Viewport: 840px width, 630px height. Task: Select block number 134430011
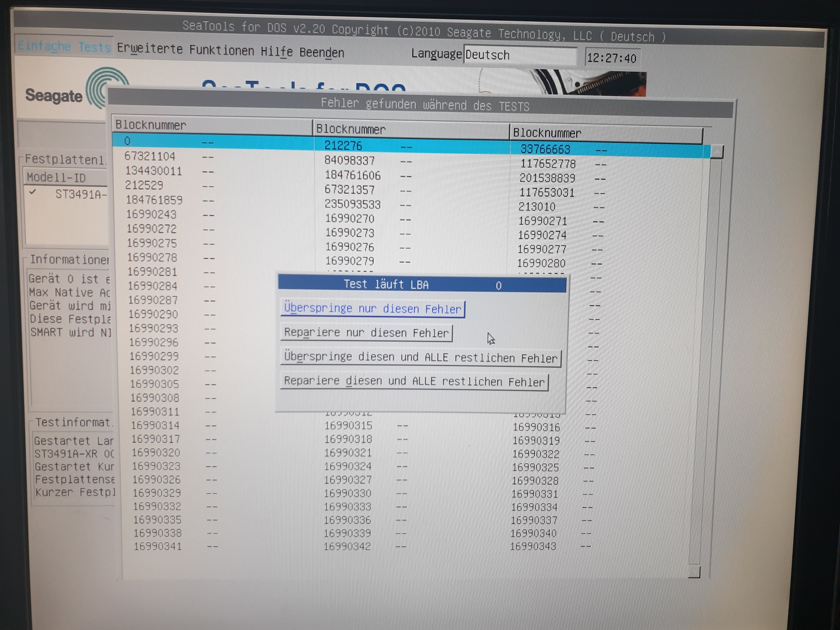154,171
